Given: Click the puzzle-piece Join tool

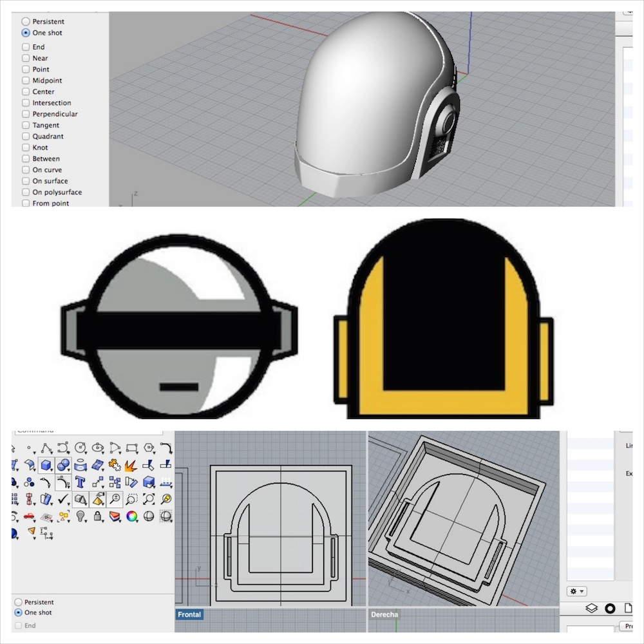Looking at the screenshot, I should tap(115, 465).
